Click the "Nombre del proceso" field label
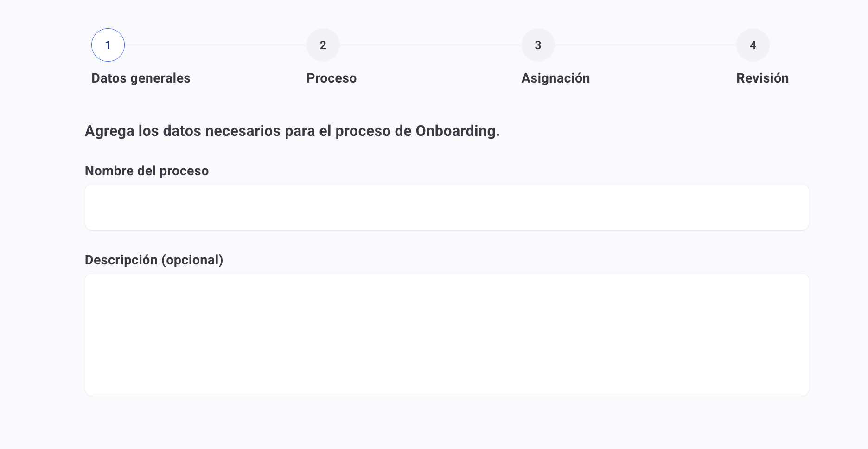 point(147,171)
